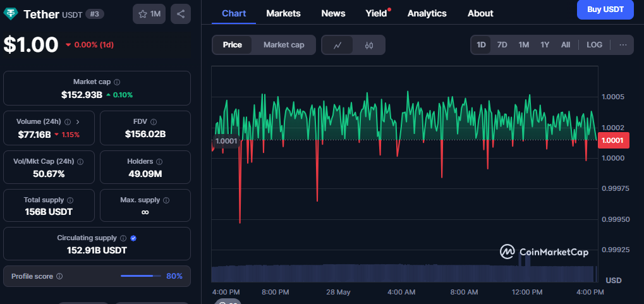Click Circulating supply info icon
644x304 pixels.
coord(123,238)
